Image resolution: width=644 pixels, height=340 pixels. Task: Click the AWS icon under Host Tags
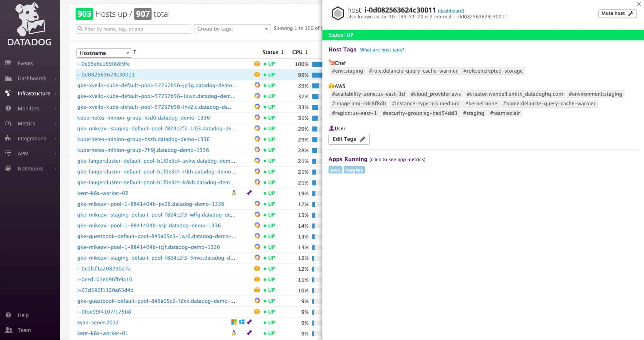coord(331,86)
